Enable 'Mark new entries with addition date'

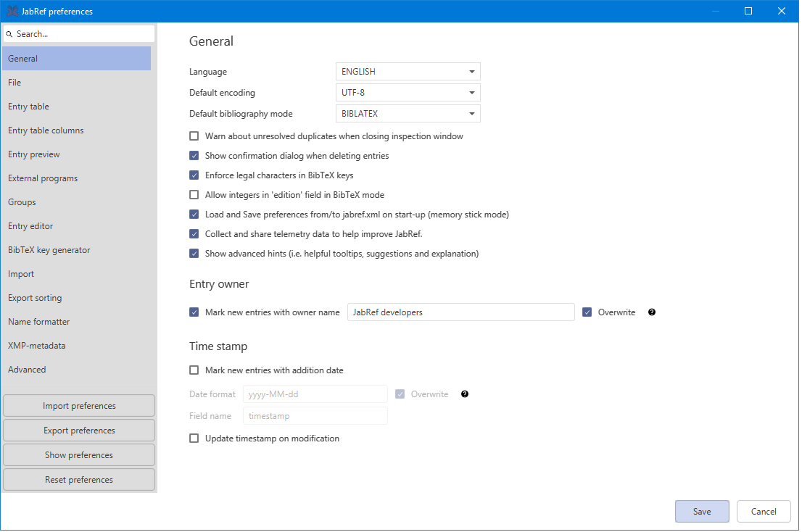click(194, 370)
